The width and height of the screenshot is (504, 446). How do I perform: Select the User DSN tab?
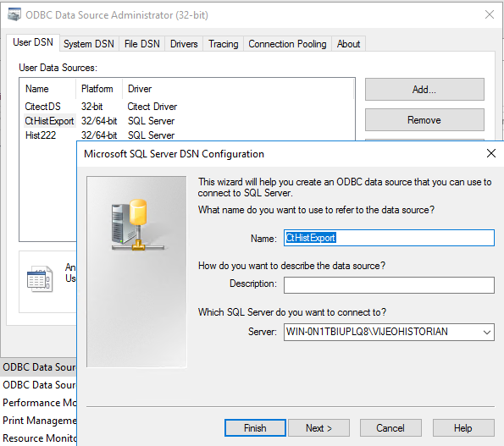[33, 42]
